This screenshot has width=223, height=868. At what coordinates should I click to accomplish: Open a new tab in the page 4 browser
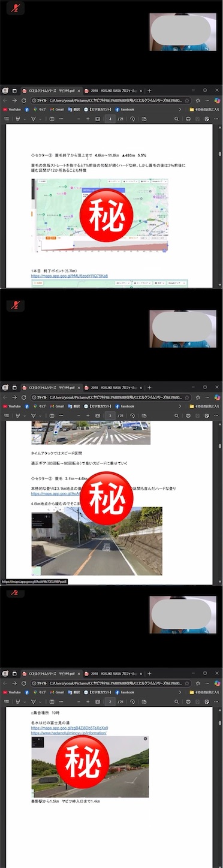[x=149, y=91]
